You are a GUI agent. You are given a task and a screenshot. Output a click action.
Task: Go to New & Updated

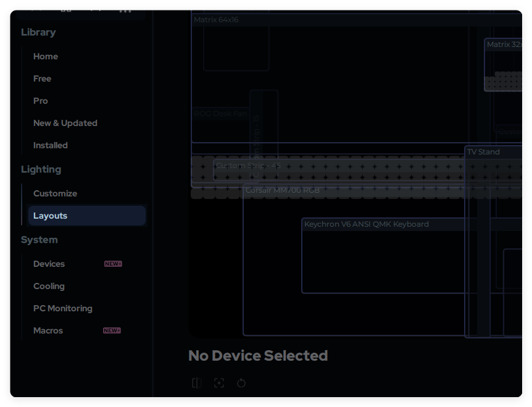point(65,123)
